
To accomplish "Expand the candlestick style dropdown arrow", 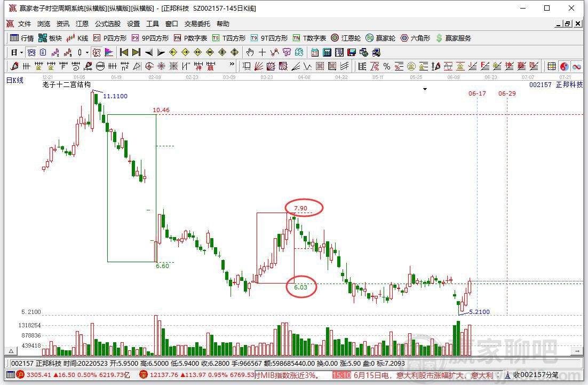I will pyautogui.click(x=87, y=52).
